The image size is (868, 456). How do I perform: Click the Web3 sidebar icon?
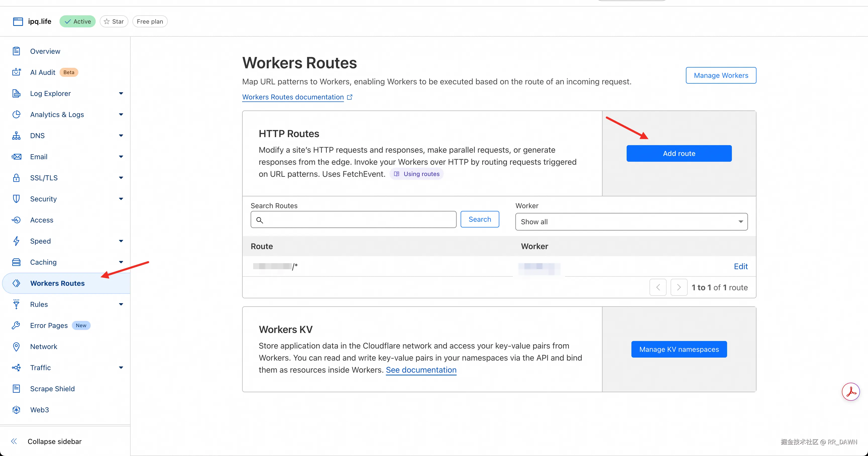tap(16, 410)
